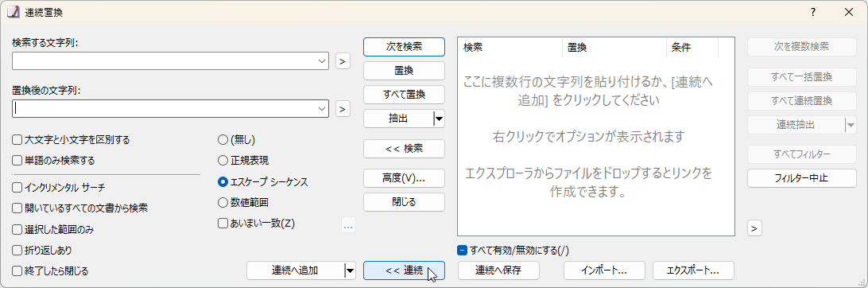
Task: Enable 折り返しあり checkbox
Action: click(42, 251)
